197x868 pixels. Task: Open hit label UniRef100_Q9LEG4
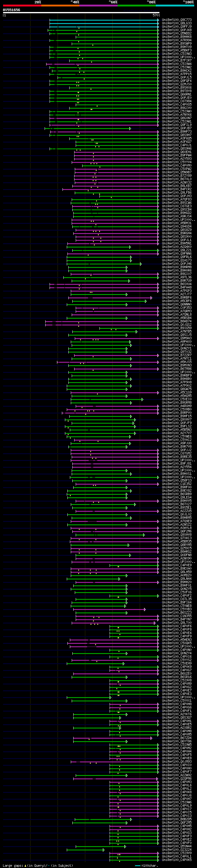177,498
